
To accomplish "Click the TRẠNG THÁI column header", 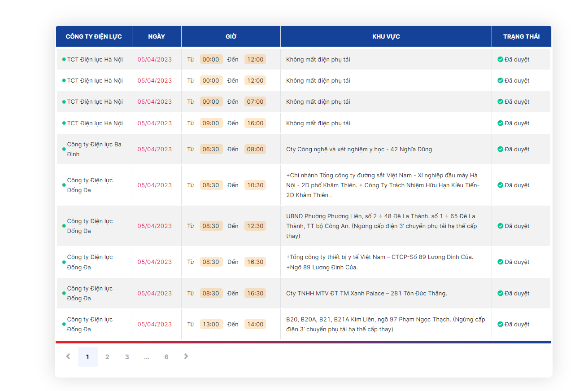I will 521,36.
